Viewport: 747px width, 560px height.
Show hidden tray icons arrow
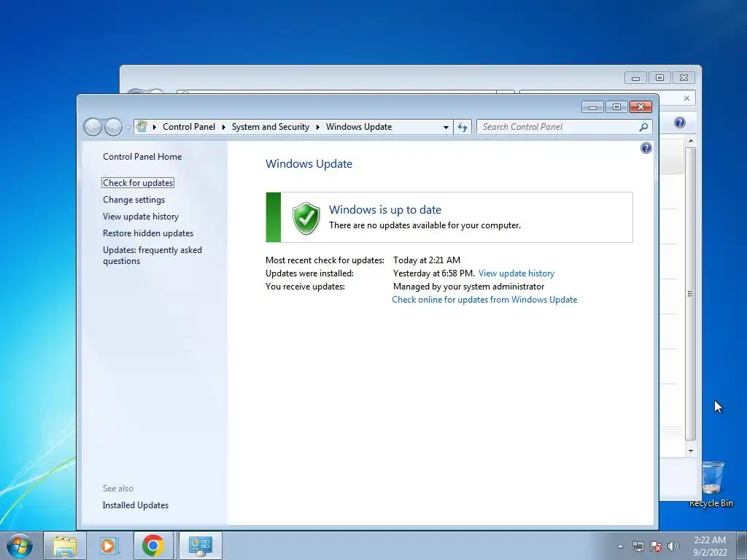tap(620, 546)
